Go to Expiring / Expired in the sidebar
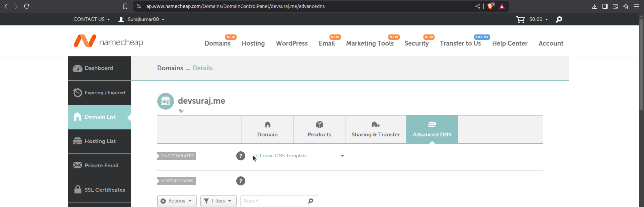The width and height of the screenshot is (644, 207). (100, 93)
